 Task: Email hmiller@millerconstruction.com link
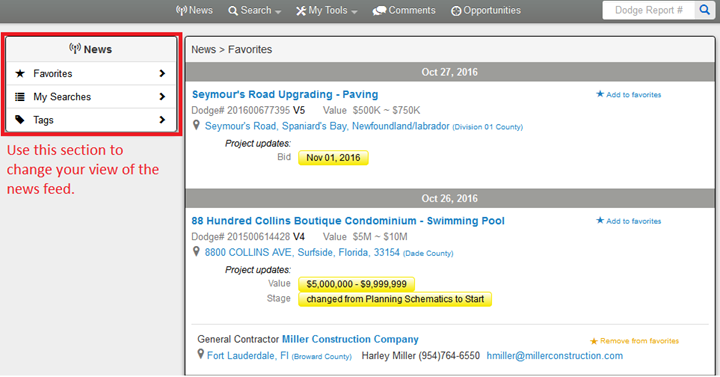tap(555, 355)
